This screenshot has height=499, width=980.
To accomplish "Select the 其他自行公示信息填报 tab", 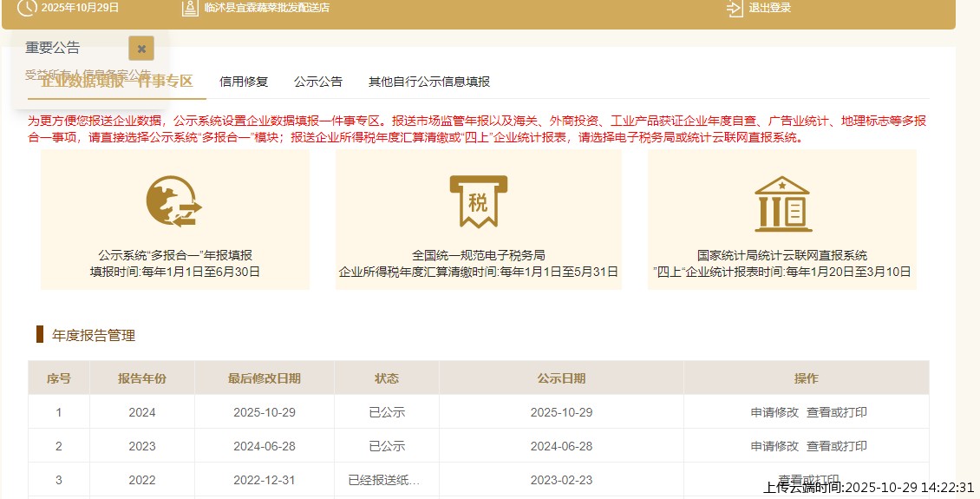I will point(429,82).
